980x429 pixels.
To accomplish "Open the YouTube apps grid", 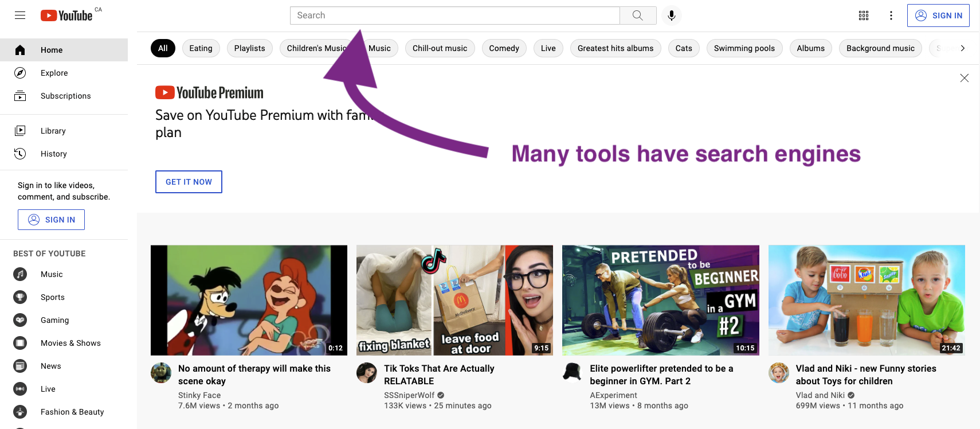I will [864, 15].
